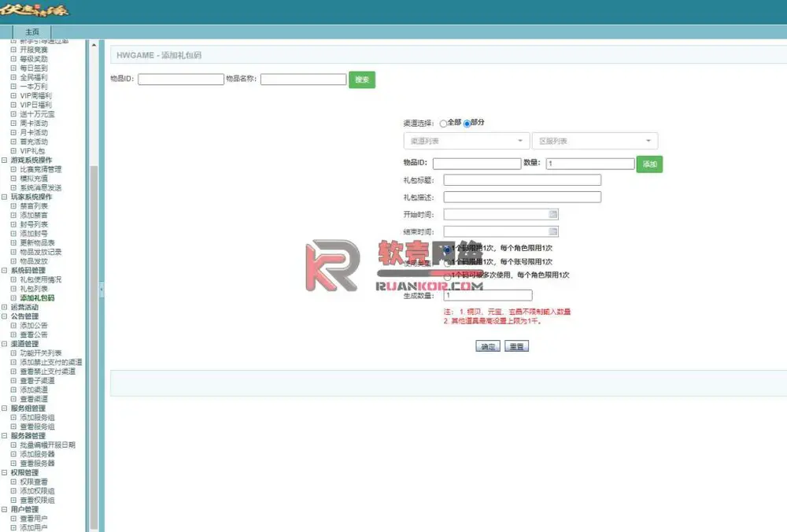
Task: Expand the 运营活动 tree group
Action: [x=5, y=307]
